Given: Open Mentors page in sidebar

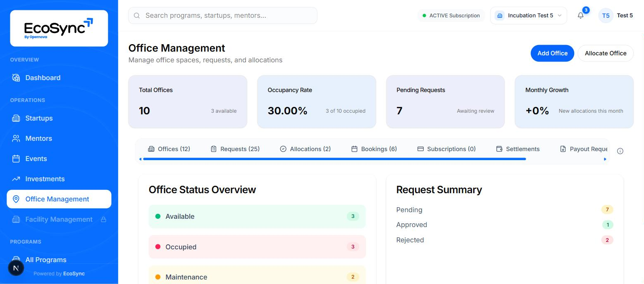Looking at the screenshot, I should [x=59, y=138].
